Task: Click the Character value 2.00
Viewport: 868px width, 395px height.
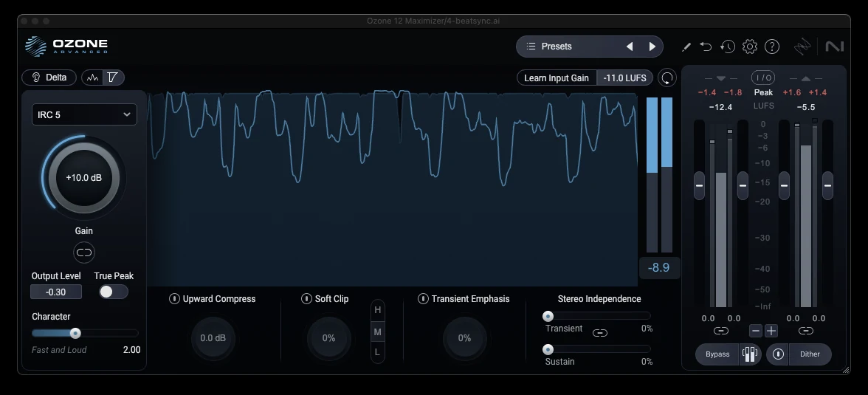Action: pyautogui.click(x=131, y=349)
